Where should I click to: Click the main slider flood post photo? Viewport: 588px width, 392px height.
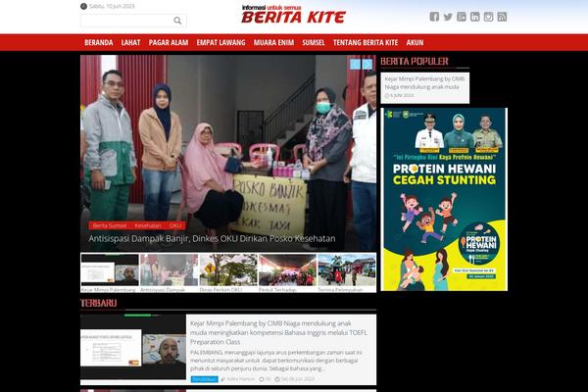[x=228, y=153]
